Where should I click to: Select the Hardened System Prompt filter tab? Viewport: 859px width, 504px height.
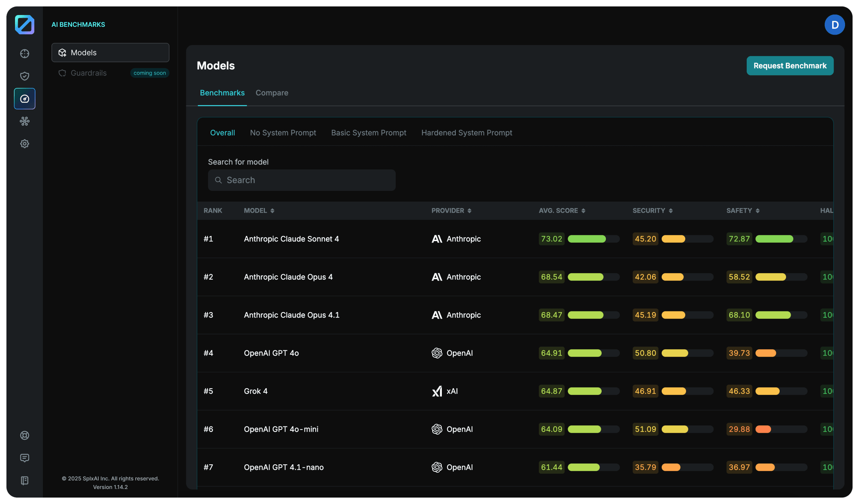[467, 133]
